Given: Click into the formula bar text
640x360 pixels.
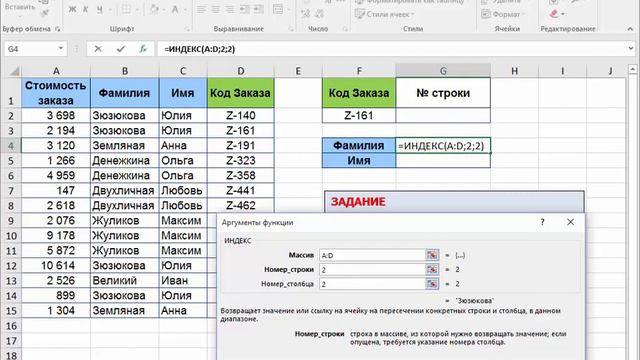Looking at the screenshot, I should (200, 49).
